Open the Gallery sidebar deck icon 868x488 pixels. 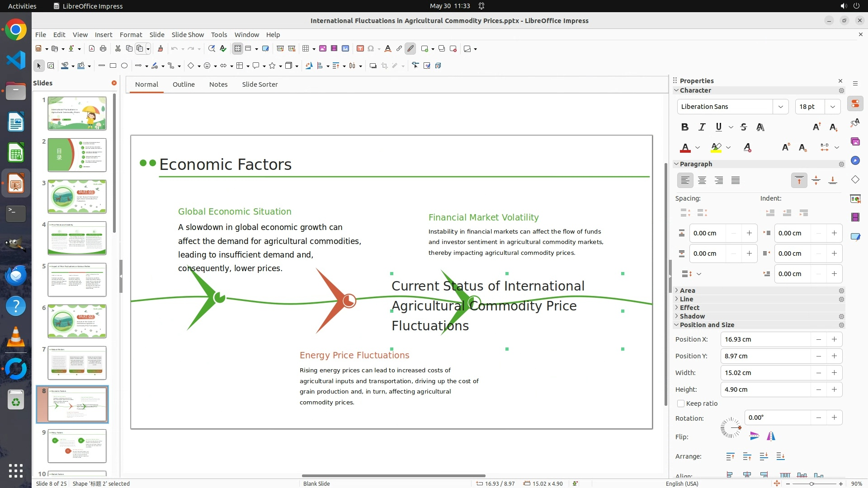pos(855,142)
